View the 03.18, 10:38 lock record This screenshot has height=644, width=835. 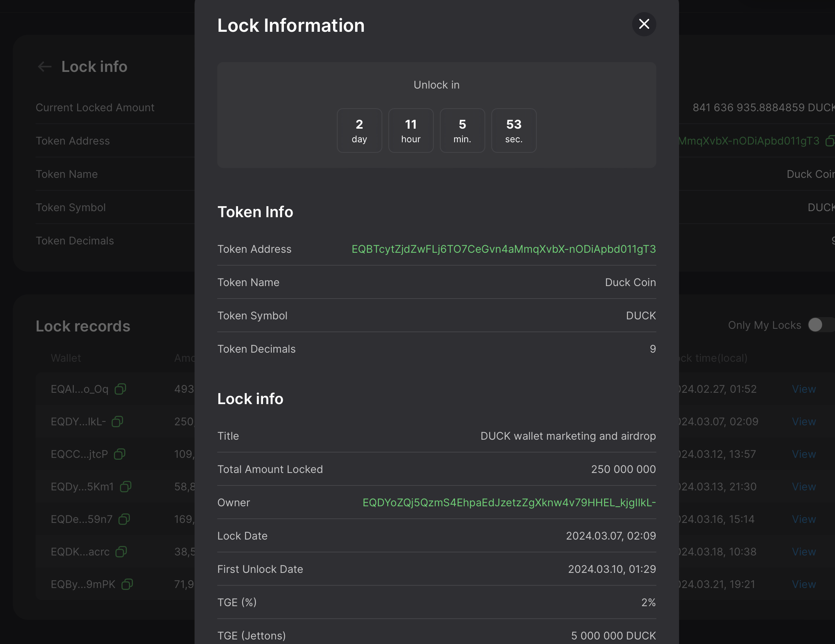click(804, 552)
